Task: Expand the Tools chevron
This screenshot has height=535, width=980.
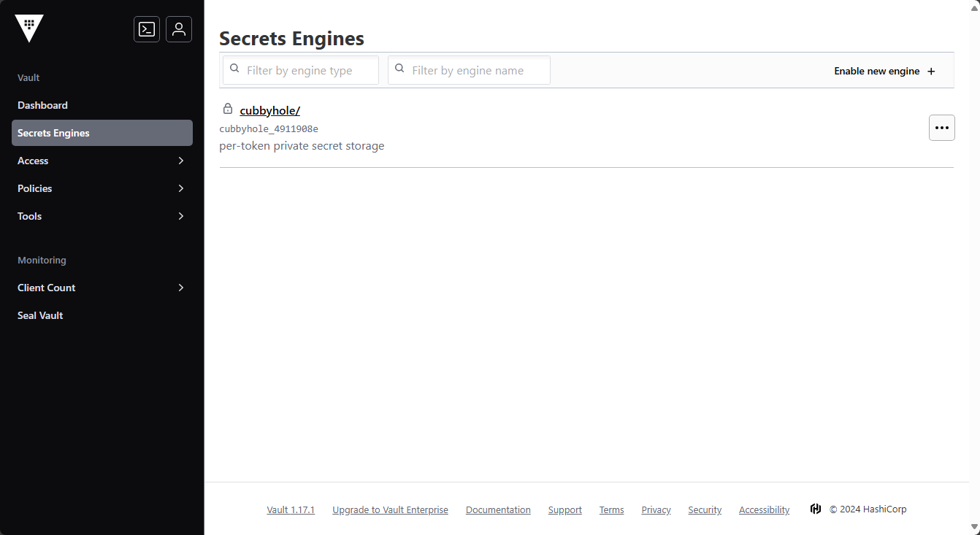Action: [x=181, y=216]
